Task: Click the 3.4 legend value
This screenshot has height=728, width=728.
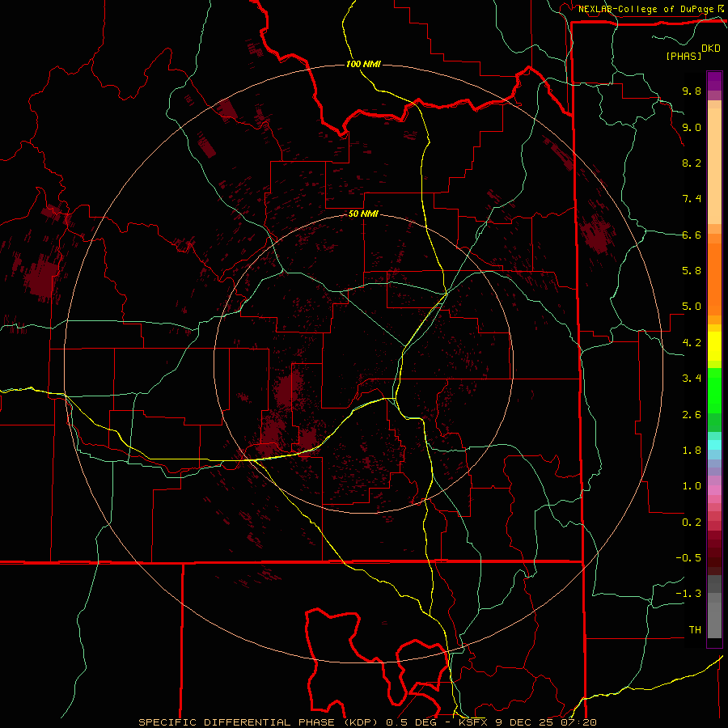Action: [692, 379]
